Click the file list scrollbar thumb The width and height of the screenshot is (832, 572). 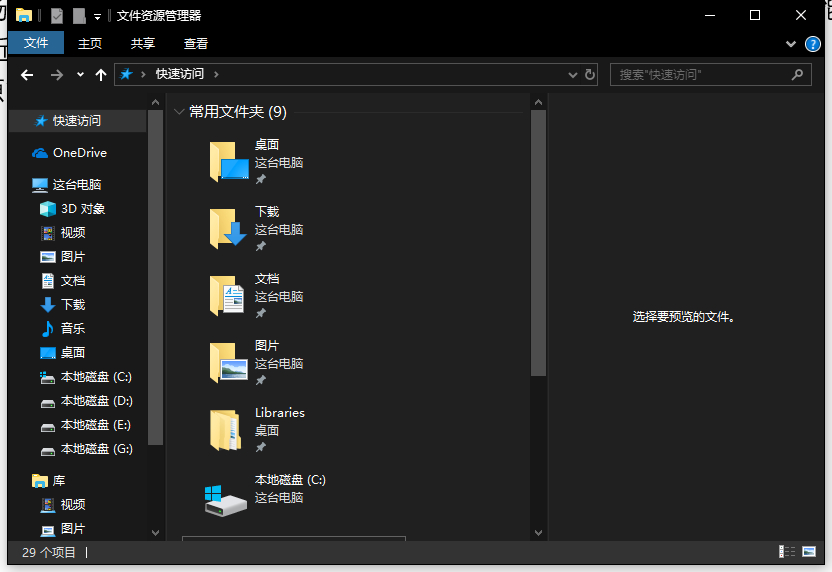pos(539,244)
